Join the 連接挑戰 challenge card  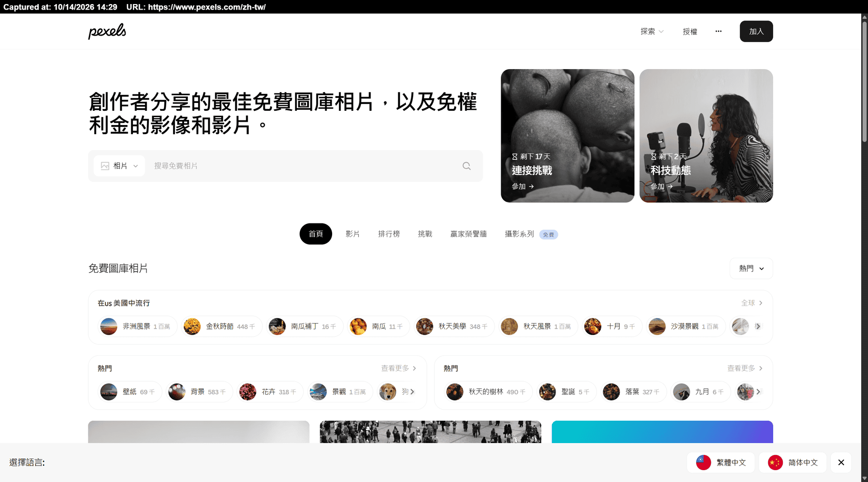568,136
